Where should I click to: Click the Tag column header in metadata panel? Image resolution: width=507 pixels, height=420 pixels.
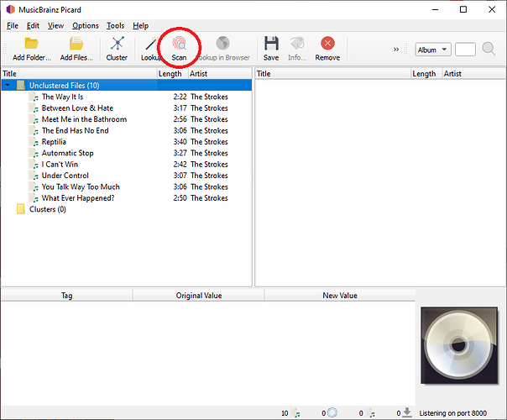(x=67, y=296)
